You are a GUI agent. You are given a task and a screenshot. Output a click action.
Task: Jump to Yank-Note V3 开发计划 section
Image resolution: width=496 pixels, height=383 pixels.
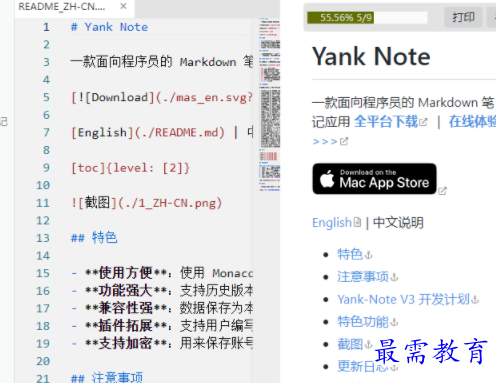pyautogui.click(x=403, y=299)
